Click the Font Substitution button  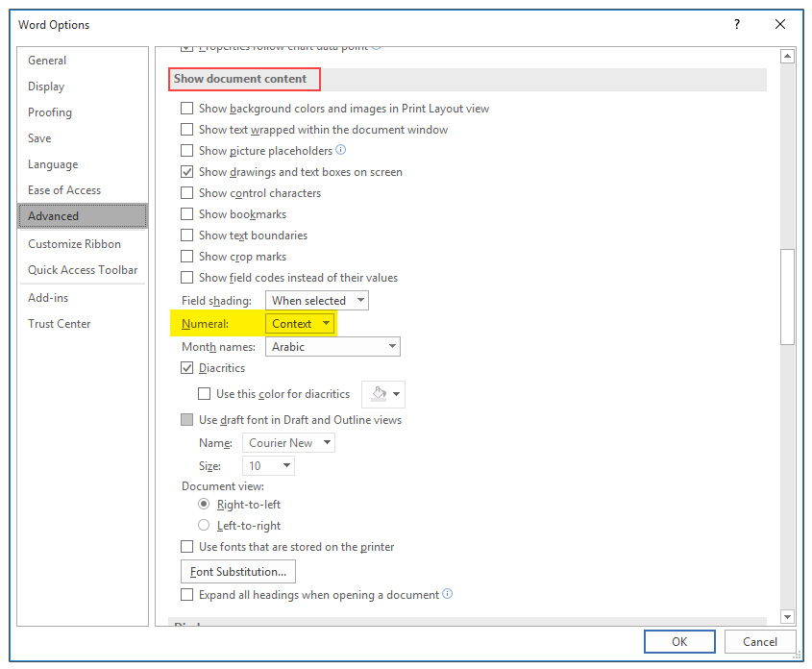(238, 571)
